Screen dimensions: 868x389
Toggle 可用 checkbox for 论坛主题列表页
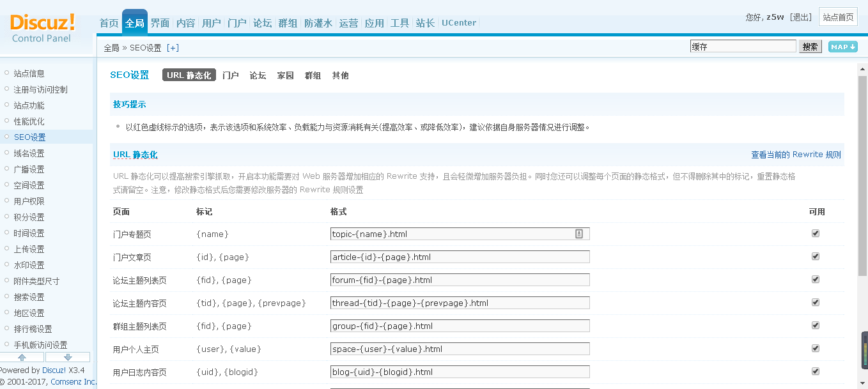[x=815, y=280]
